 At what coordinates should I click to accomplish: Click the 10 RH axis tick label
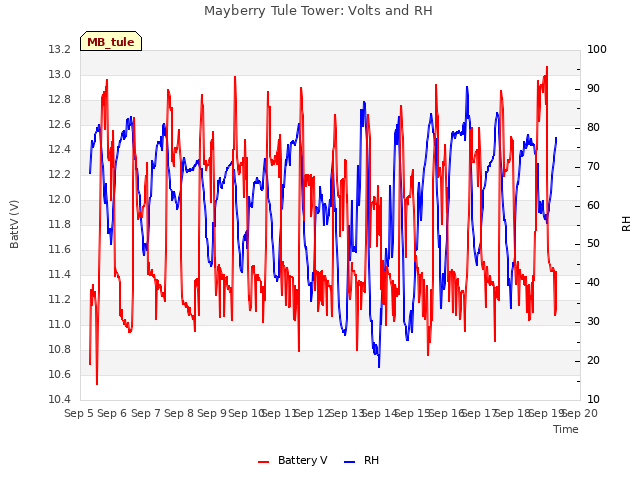(x=593, y=399)
